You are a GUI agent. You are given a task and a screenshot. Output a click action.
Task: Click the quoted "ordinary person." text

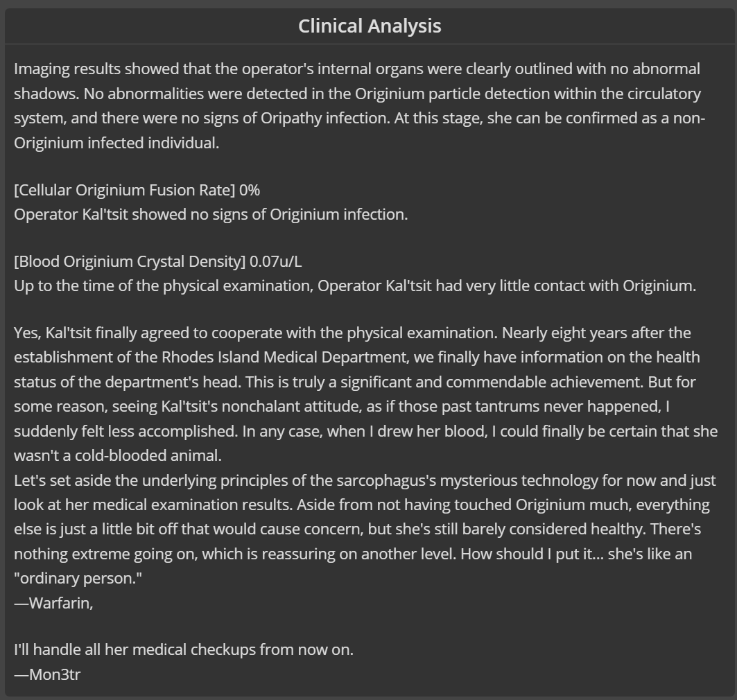click(x=78, y=578)
